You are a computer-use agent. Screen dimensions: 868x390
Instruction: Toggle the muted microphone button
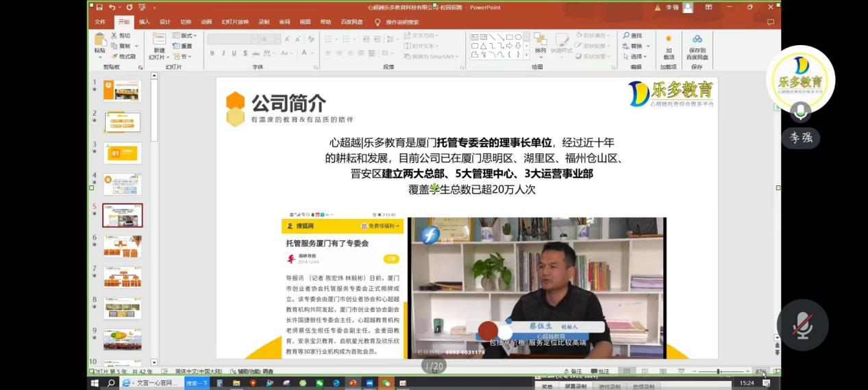coord(802,326)
